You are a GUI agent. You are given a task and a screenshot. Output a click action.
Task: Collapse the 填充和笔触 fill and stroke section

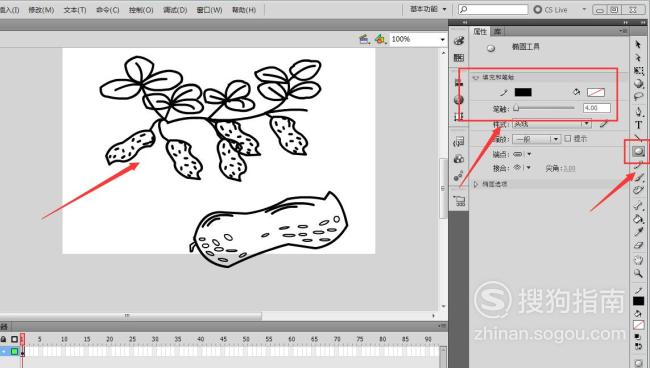click(x=475, y=77)
